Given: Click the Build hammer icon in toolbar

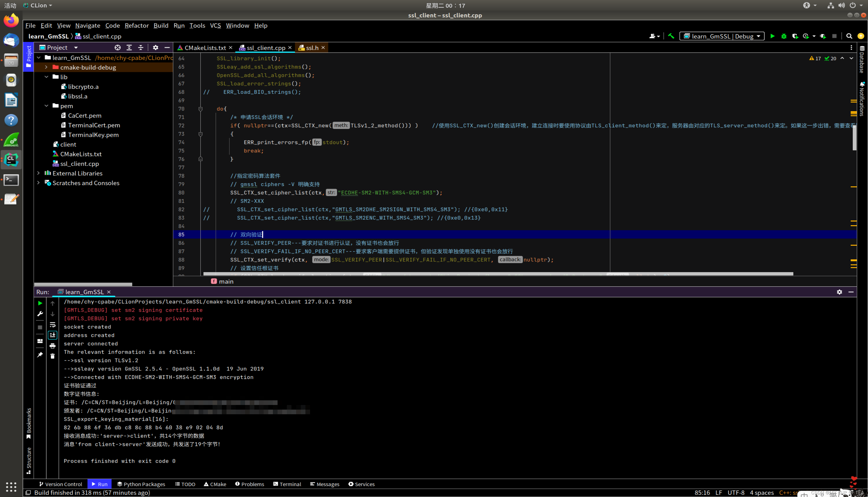Looking at the screenshot, I should (671, 36).
